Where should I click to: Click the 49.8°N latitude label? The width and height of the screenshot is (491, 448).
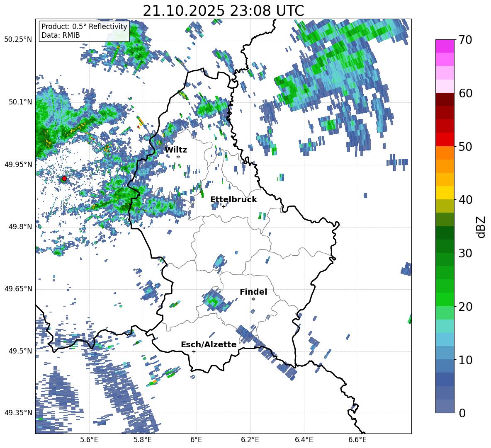20,227
